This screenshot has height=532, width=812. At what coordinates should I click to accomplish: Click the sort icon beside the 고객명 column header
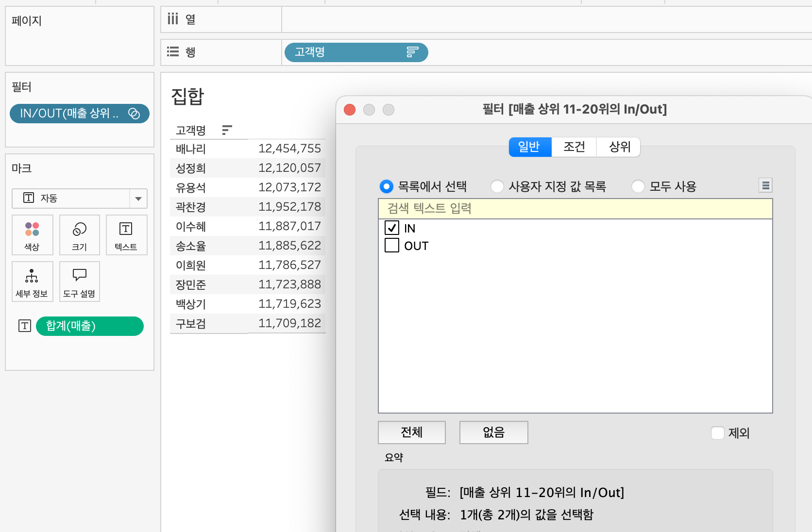pyautogui.click(x=227, y=130)
